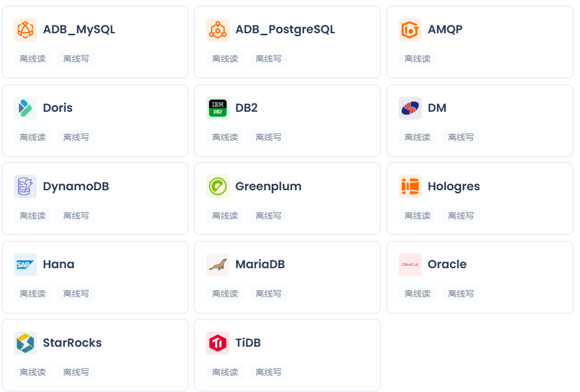
Task: Click the 离线读 tag on StarRocks card
Action: 33,372
